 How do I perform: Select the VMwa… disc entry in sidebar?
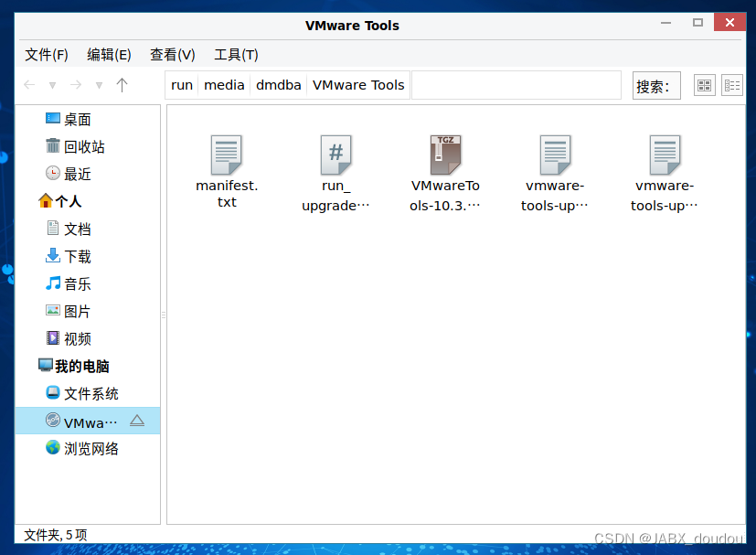(x=88, y=421)
